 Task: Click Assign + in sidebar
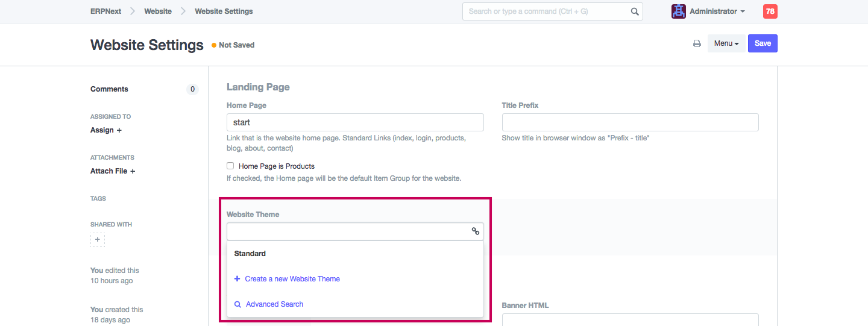coord(106,130)
